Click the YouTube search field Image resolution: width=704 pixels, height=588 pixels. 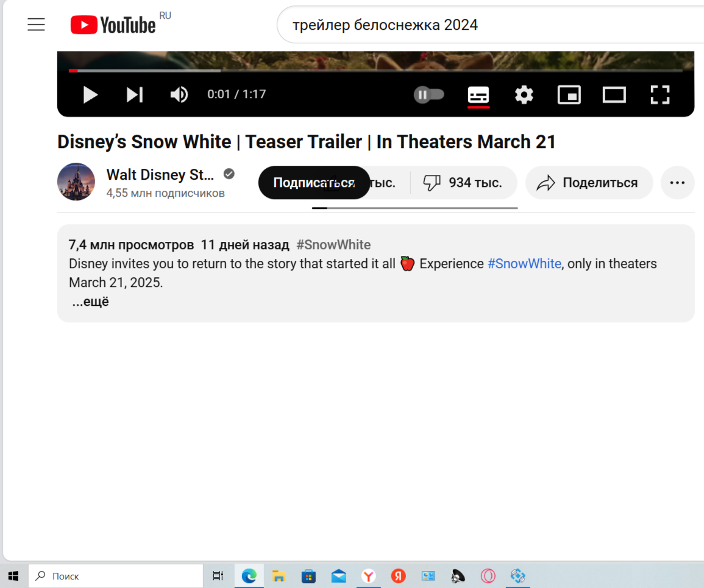490,25
